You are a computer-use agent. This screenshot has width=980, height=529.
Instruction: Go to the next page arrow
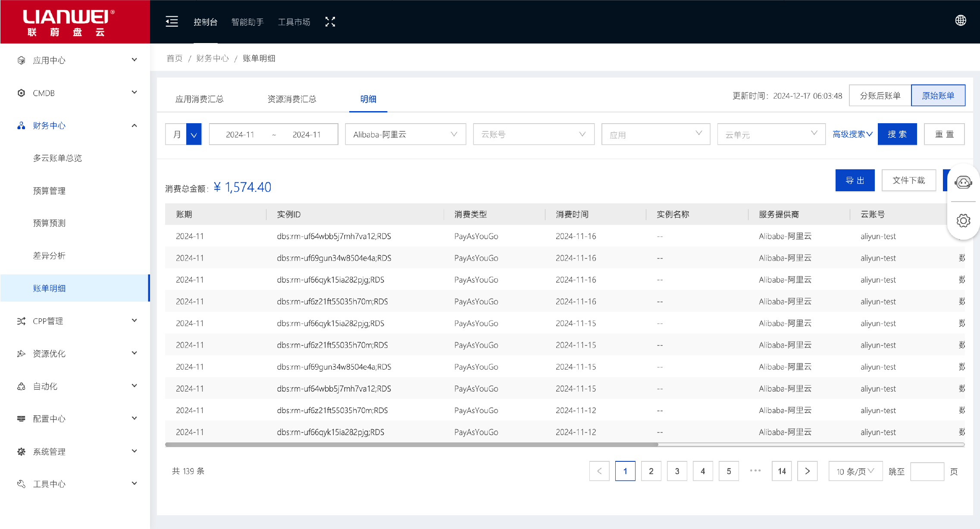point(808,471)
